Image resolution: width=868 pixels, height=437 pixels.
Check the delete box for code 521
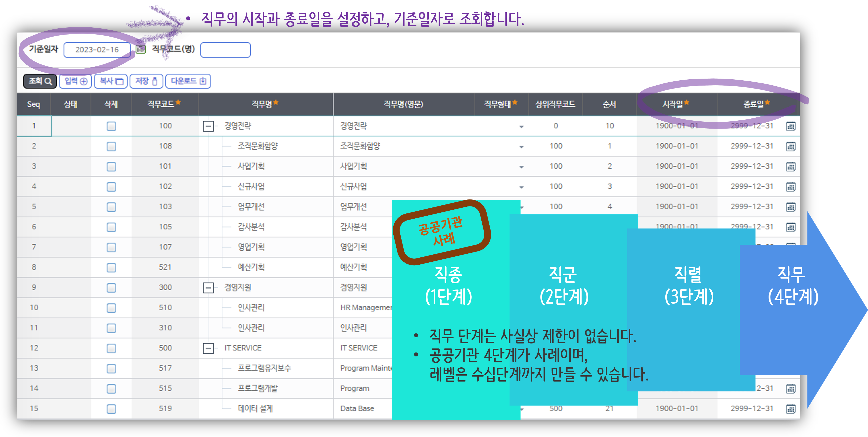coord(111,267)
